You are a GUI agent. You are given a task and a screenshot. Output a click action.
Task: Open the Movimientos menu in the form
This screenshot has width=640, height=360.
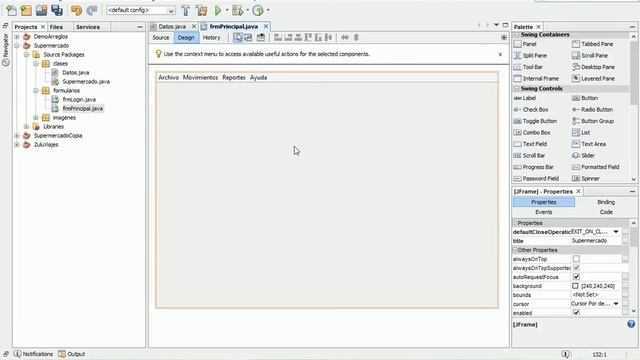(x=200, y=78)
